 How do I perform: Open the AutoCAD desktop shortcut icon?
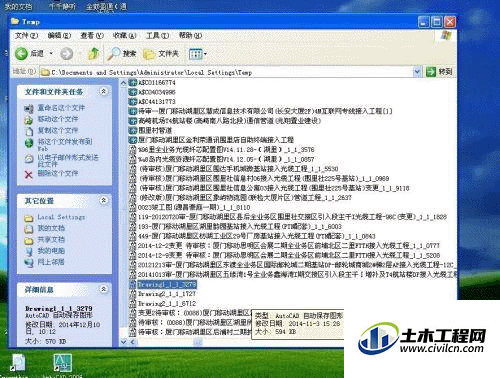[63, 363]
